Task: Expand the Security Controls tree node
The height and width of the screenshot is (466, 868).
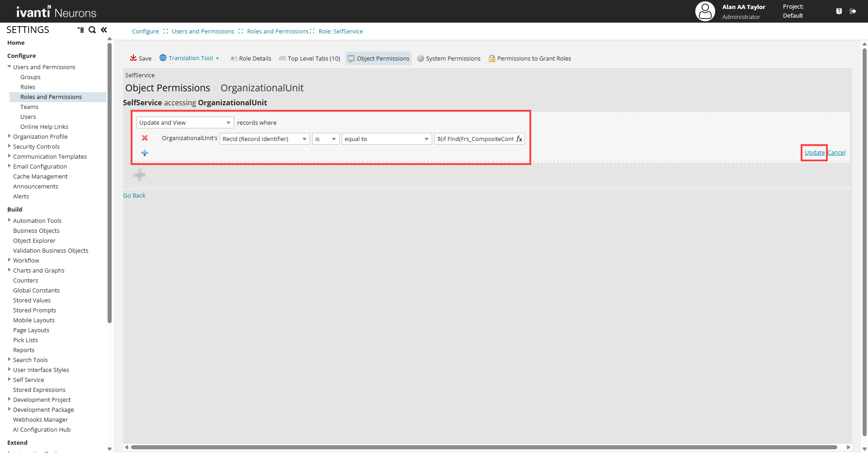Action: click(9, 146)
